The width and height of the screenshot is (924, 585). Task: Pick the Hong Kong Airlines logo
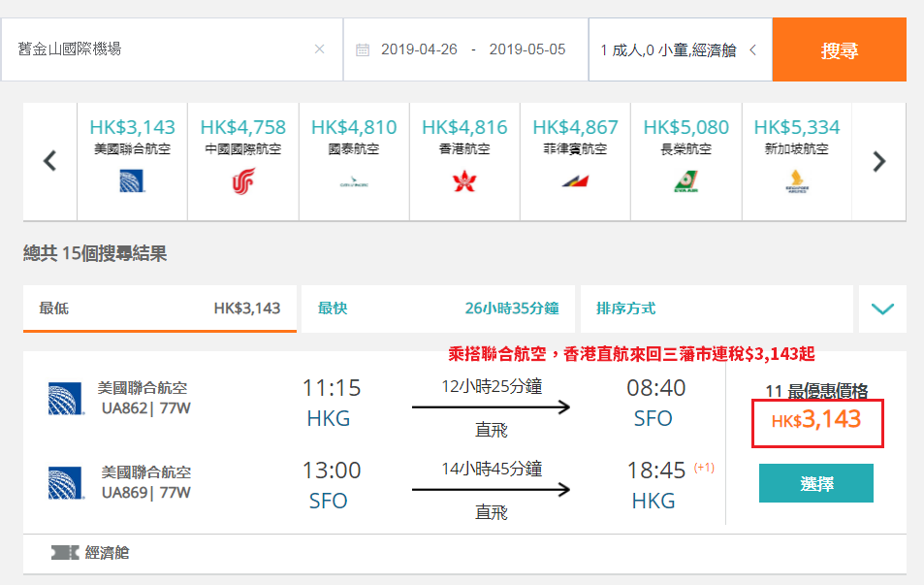(x=464, y=181)
